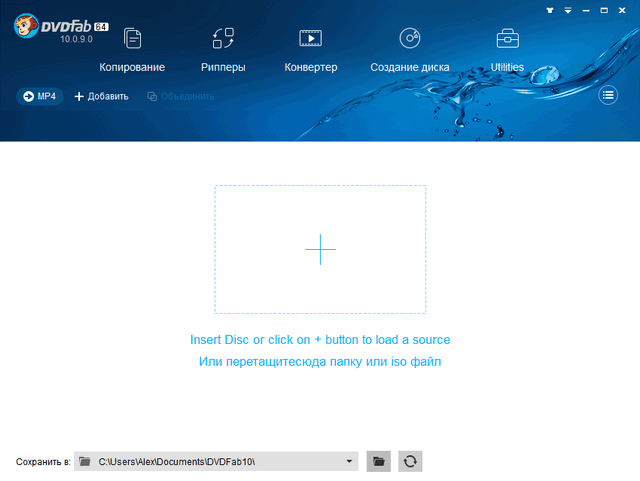The image size is (640, 481).
Task: Minimize the DVDFab window
Action: [x=586, y=11]
